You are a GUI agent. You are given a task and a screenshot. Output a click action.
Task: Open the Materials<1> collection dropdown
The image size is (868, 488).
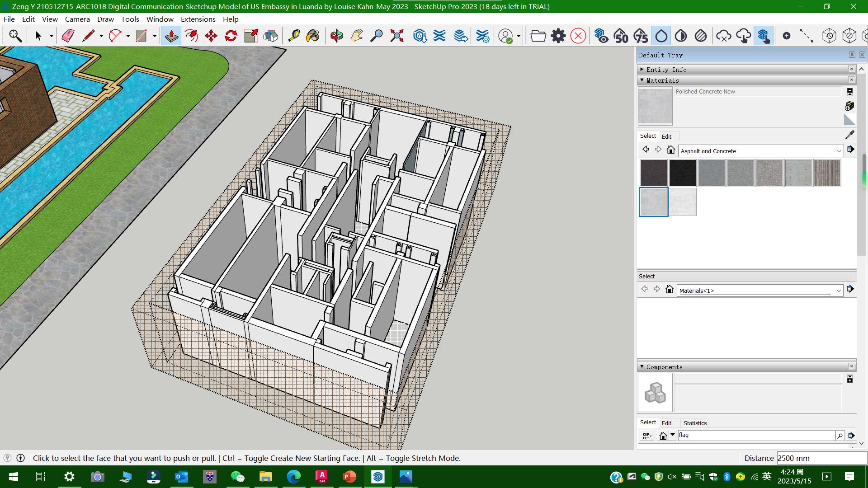(838, 291)
